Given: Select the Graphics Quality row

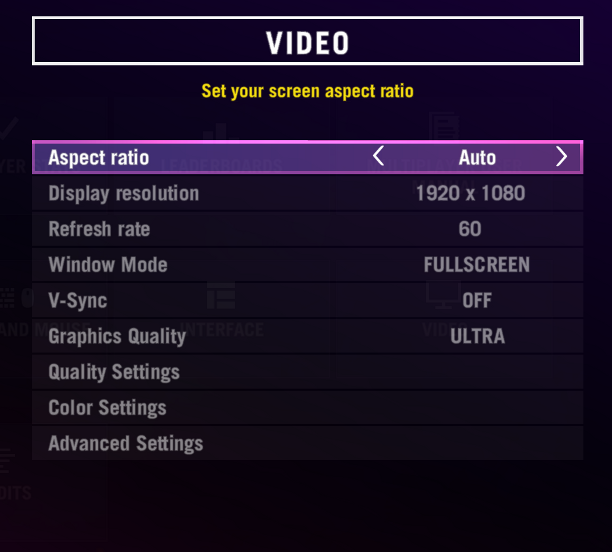Looking at the screenshot, I should (308, 336).
